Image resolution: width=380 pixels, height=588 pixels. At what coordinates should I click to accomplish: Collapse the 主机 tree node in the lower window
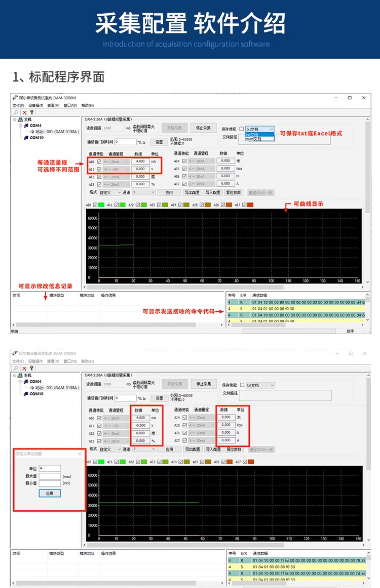pos(15,375)
